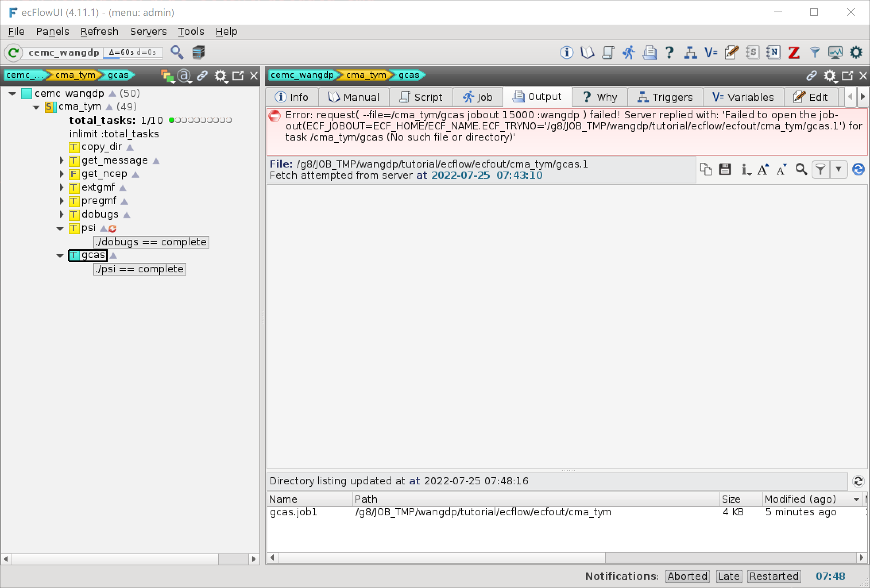Click the Output toolbar icon

pos(650,52)
